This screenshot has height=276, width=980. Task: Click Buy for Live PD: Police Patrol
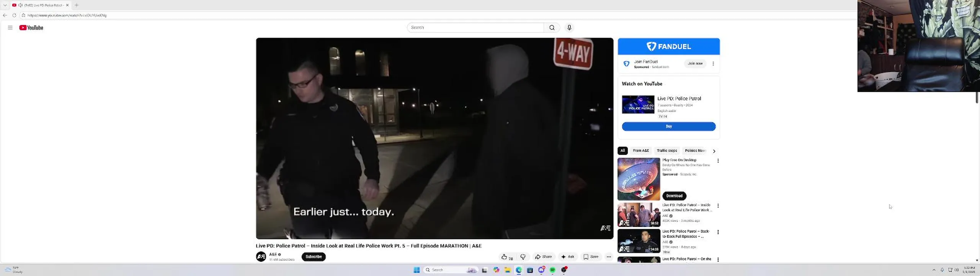pyautogui.click(x=668, y=127)
